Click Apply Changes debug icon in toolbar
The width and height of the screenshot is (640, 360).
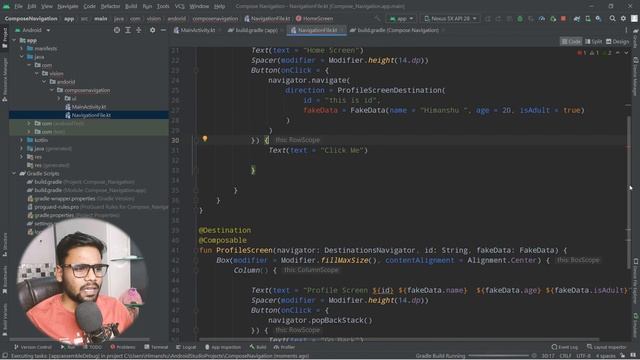coord(553,19)
